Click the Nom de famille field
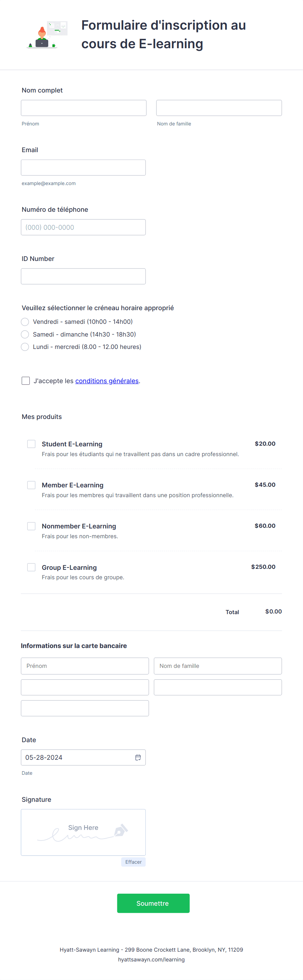The height and width of the screenshot is (980, 303). (x=219, y=108)
